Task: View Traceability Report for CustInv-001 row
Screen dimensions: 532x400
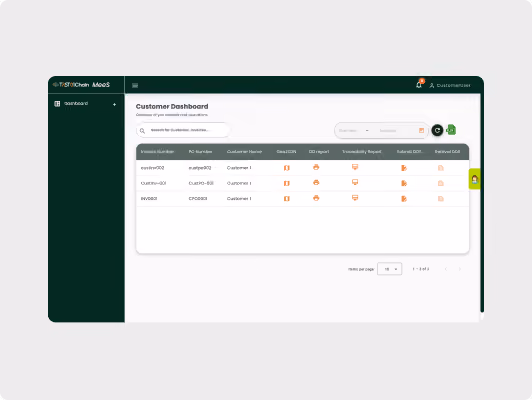Action: tap(355, 182)
